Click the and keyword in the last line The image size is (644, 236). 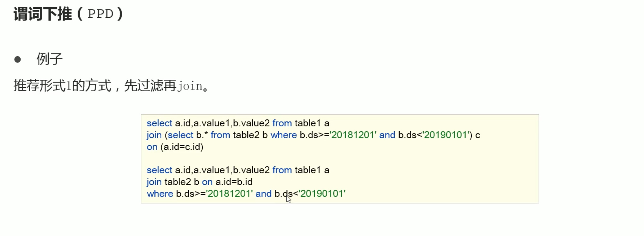[264, 194]
